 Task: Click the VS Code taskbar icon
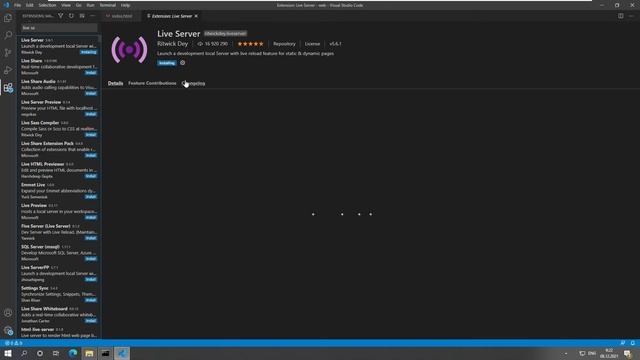coord(122,353)
